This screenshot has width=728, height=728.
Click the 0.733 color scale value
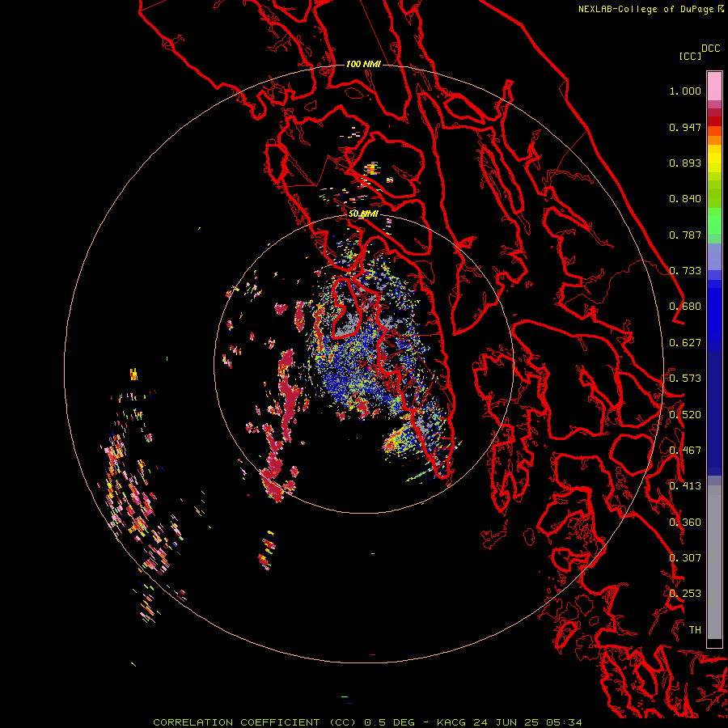(x=685, y=271)
